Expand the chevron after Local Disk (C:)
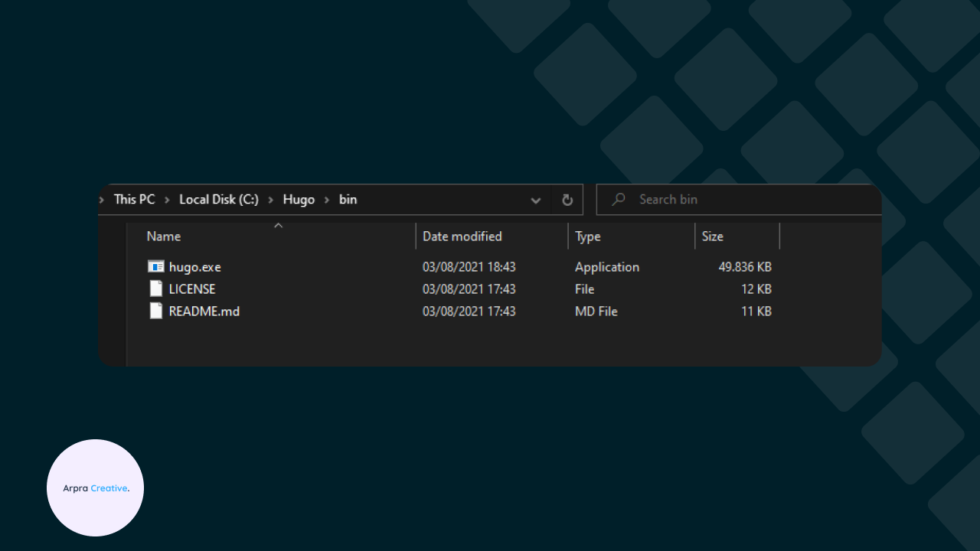 271,200
